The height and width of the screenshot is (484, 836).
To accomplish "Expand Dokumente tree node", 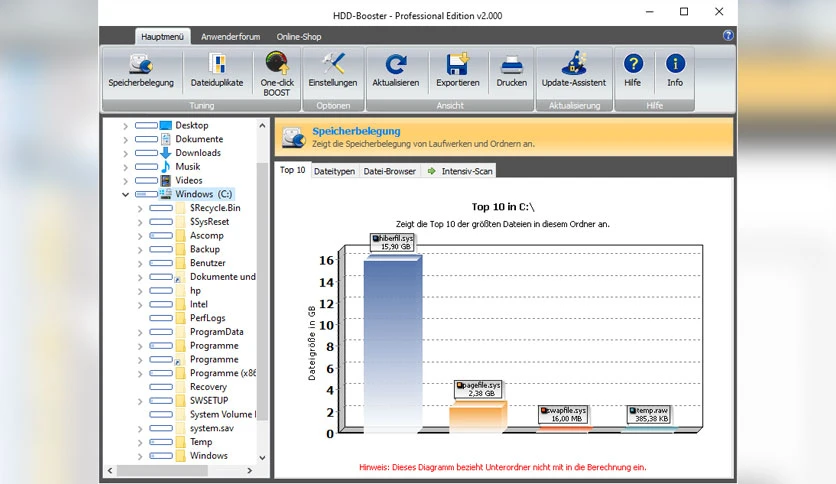I will [x=125, y=140].
